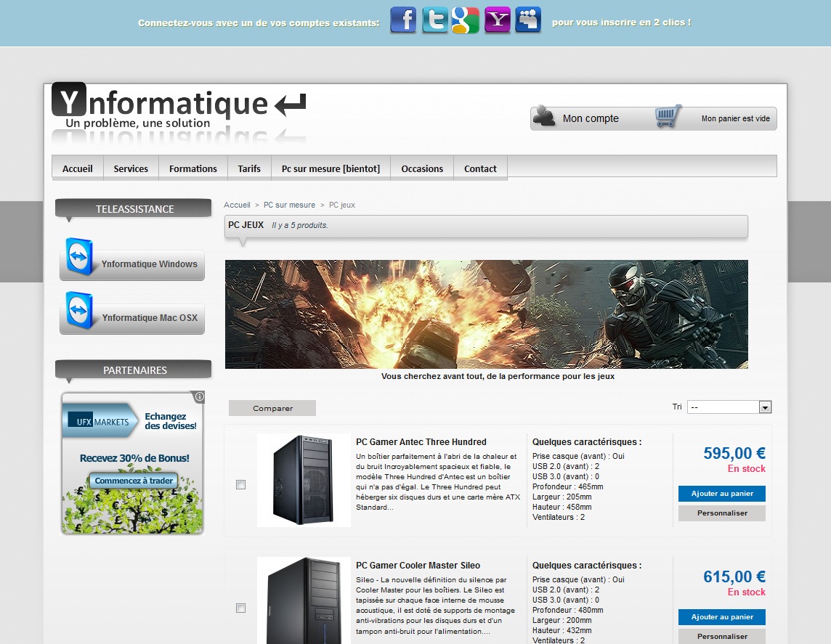Open PC Gamer Antec Three Hundred title
The image size is (831, 644).
point(421,441)
